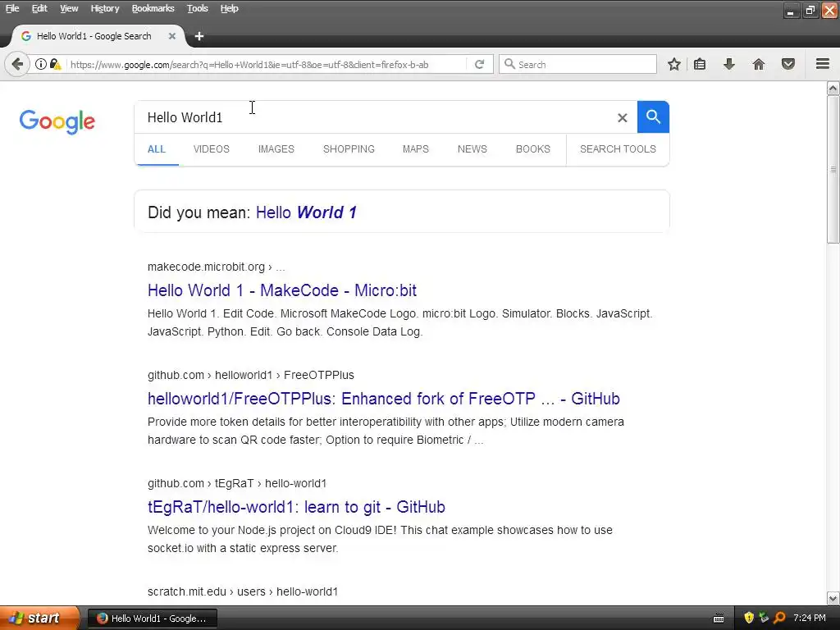Open the Bookmarks menu
Viewport: 840px width, 630px height.
[153, 8]
